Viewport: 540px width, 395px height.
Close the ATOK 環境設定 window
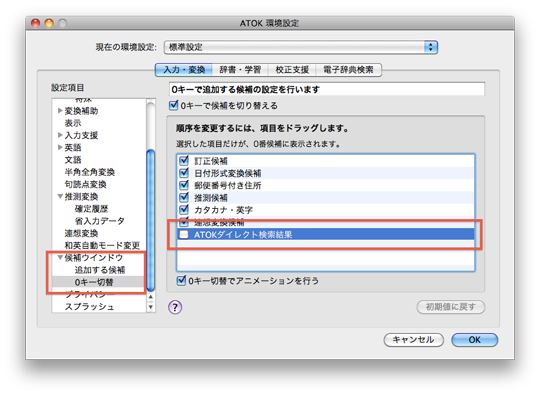[35, 23]
